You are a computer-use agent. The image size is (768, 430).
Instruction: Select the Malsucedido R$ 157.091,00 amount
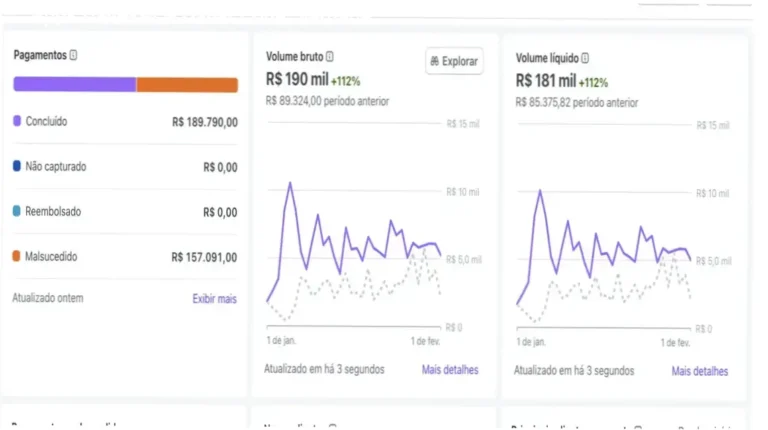(204, 257)
